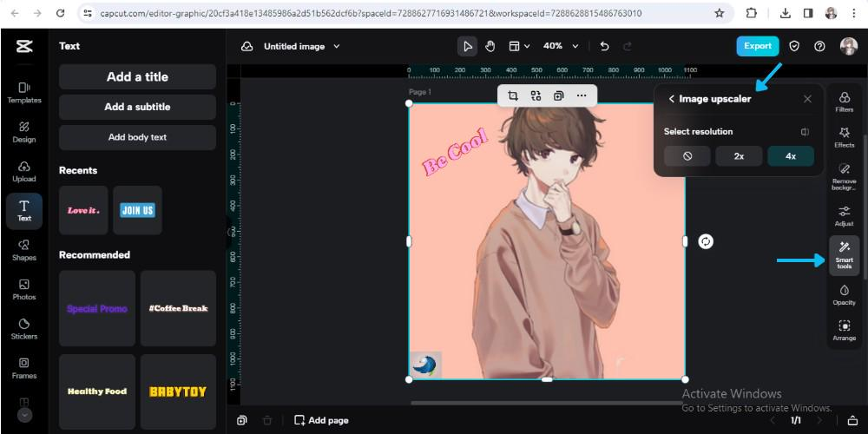Click the cloud save status icon

click(x=247, y=47)
